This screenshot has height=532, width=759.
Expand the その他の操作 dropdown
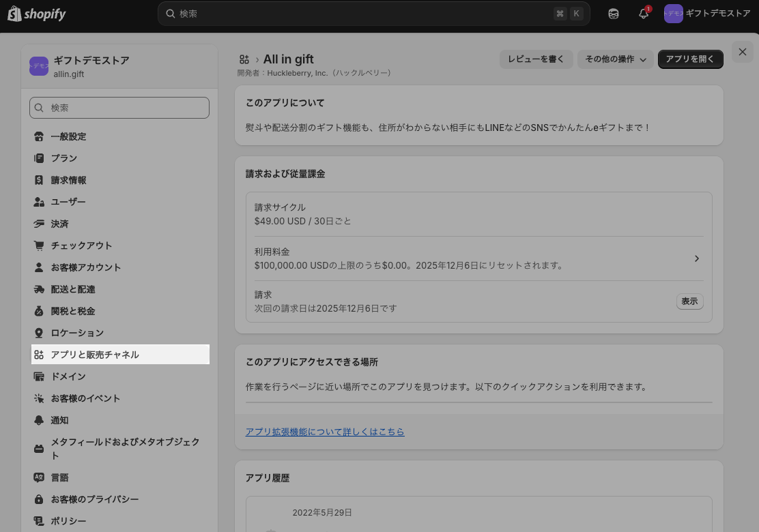615,59
